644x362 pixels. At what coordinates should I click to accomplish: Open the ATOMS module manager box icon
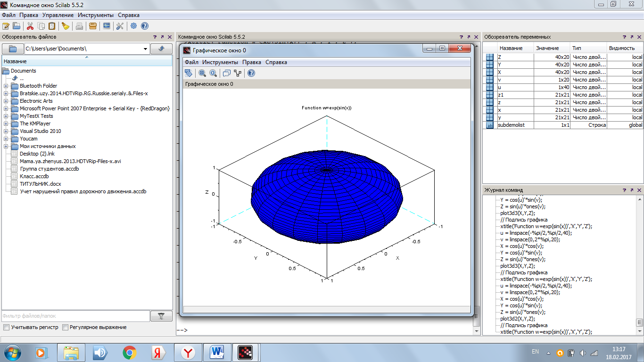pos(93,26)
